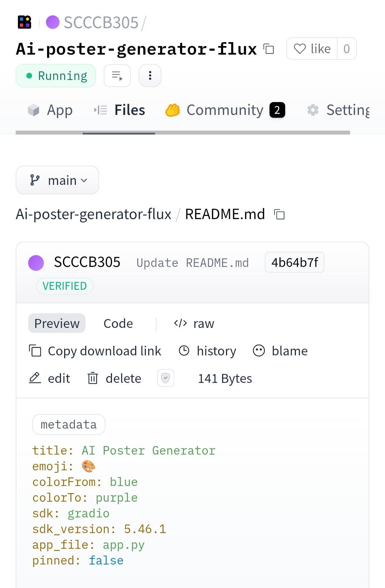Click README.md breadcrumb filename
This screenshot has height=588, width=385.
[x=225, y=214]
